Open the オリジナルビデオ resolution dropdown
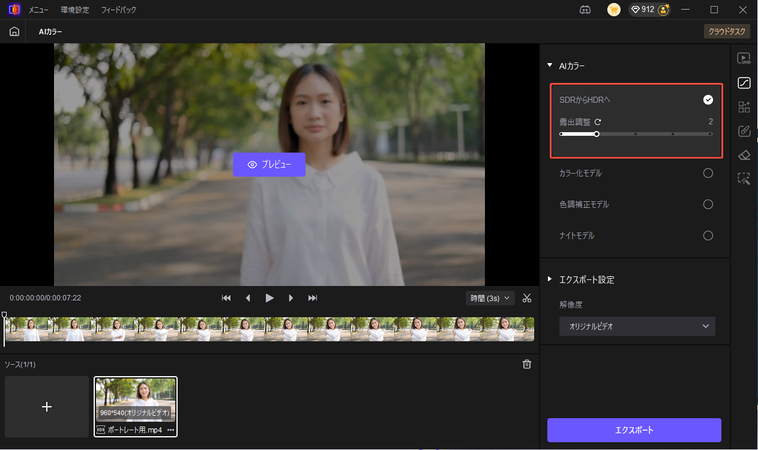 tap(637, 327)
